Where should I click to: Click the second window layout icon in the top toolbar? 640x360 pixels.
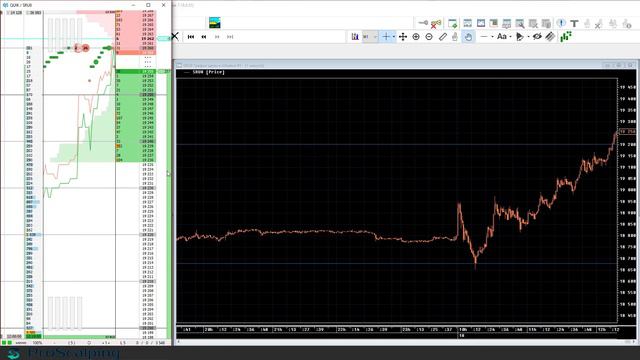point(481,23)
